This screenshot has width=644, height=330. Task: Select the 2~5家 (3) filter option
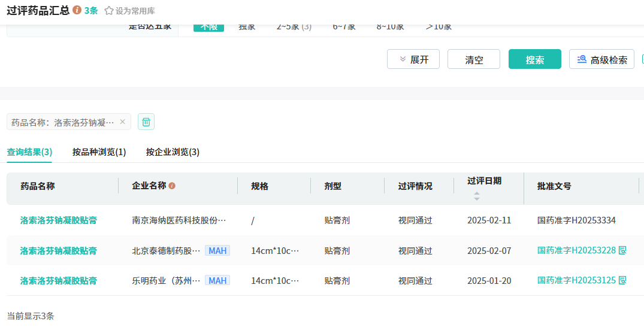click(294, 26)
